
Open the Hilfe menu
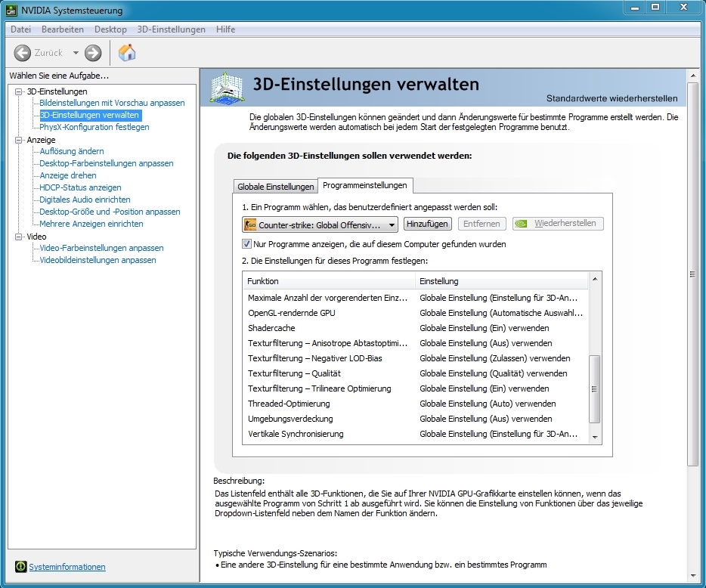225,29
